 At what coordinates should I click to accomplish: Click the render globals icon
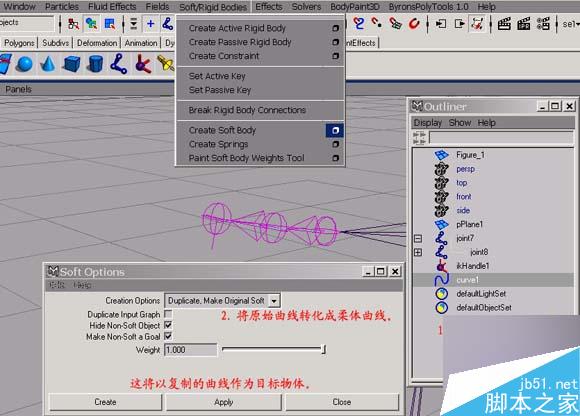pos(543,24)
